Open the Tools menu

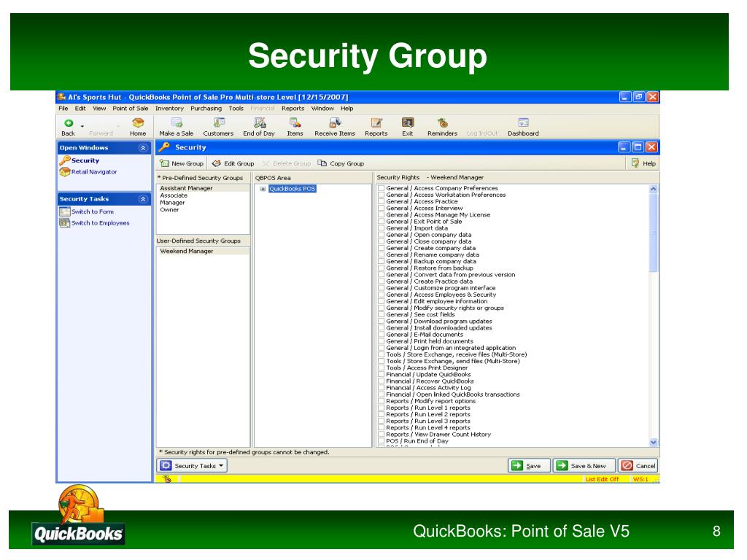point(236,109)
